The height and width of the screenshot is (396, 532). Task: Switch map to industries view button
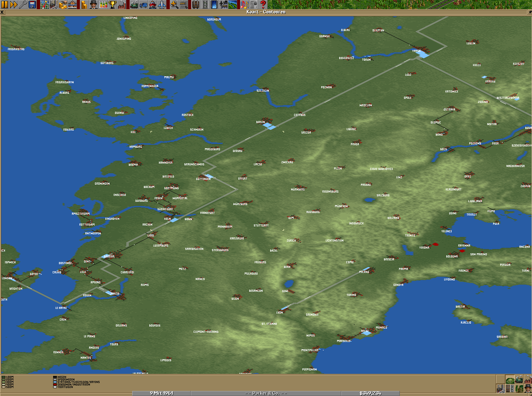528,379
